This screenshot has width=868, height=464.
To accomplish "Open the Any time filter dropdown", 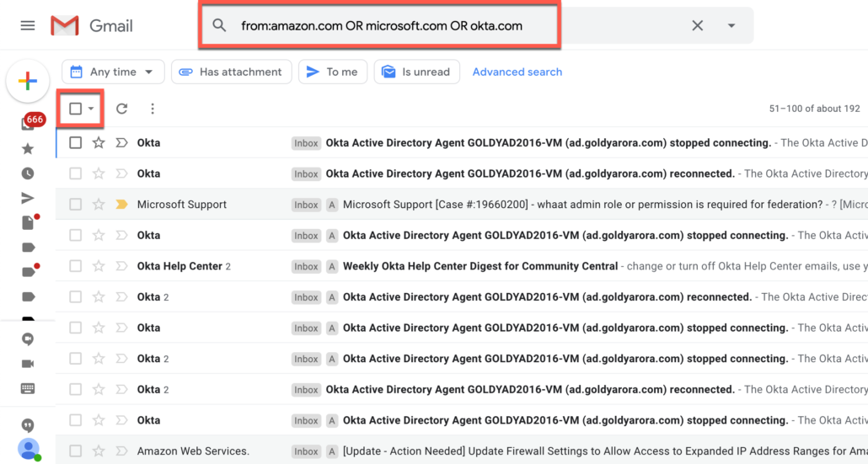I will (x=113, y=72).
